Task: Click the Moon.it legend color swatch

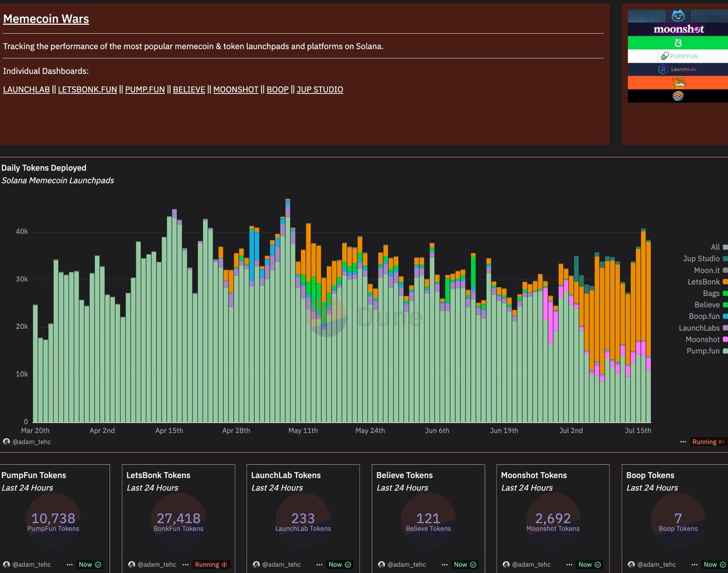Action: (x=725, y=270)
